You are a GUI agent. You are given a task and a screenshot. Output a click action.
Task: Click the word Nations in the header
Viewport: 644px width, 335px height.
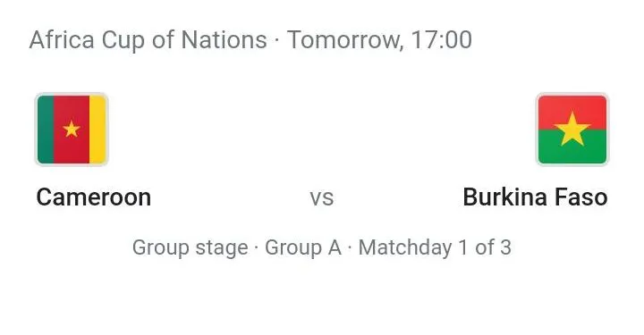[x=225, y=40]
